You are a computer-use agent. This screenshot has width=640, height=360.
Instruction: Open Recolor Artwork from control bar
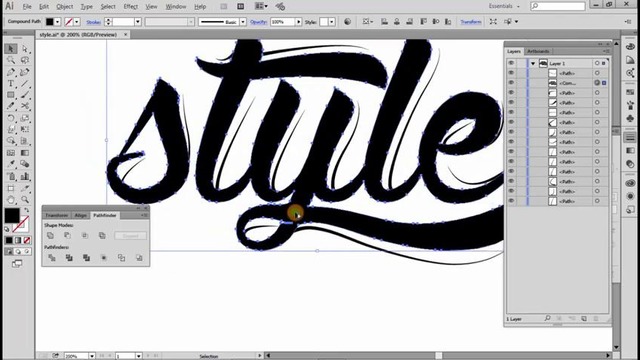coord(347,22)
